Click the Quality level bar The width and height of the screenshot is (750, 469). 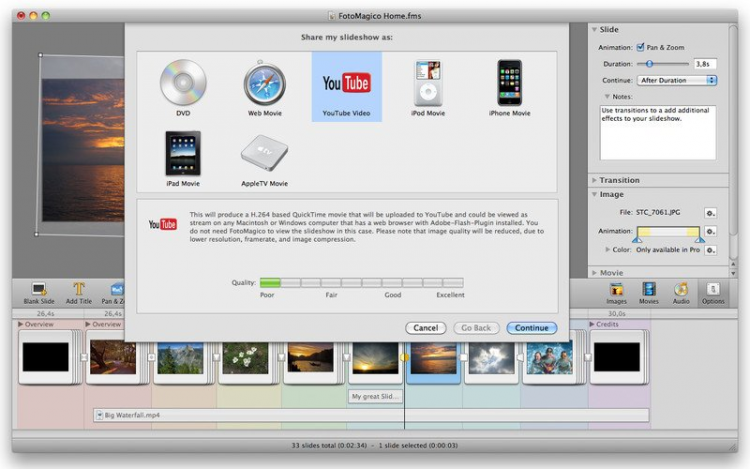[362, 283]
